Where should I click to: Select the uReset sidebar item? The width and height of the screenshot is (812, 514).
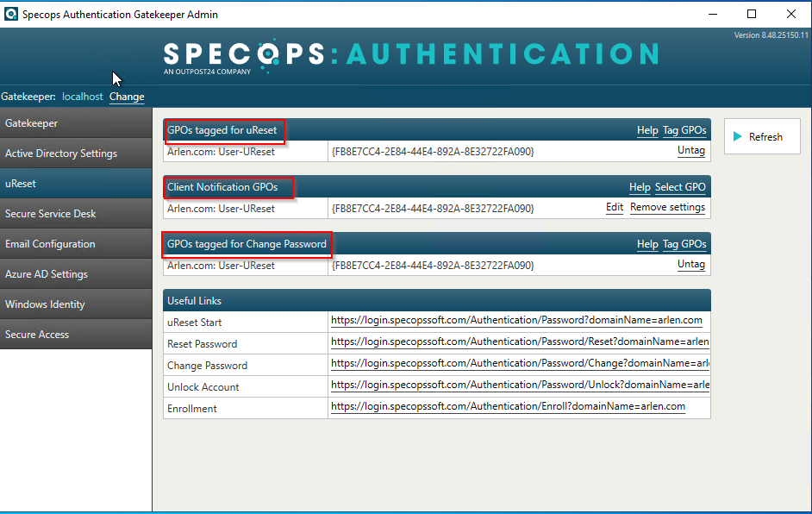coord(76,184)
